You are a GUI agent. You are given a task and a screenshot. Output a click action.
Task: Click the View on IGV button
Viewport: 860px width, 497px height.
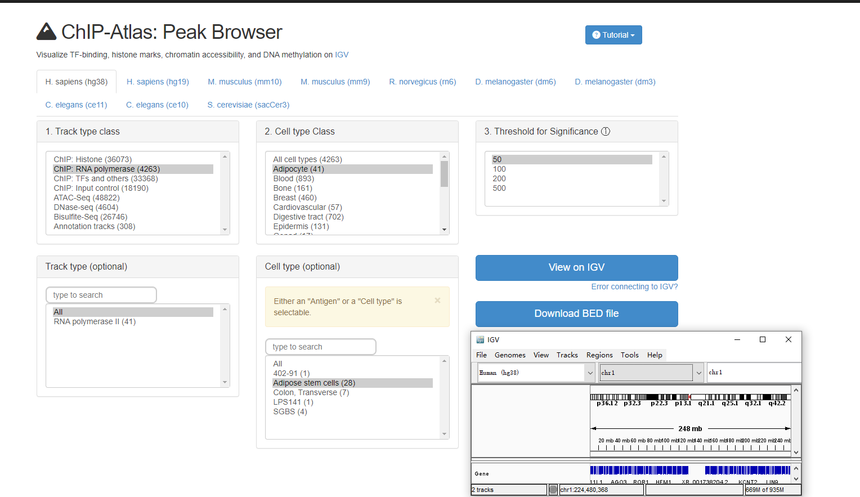pos(576,268)
